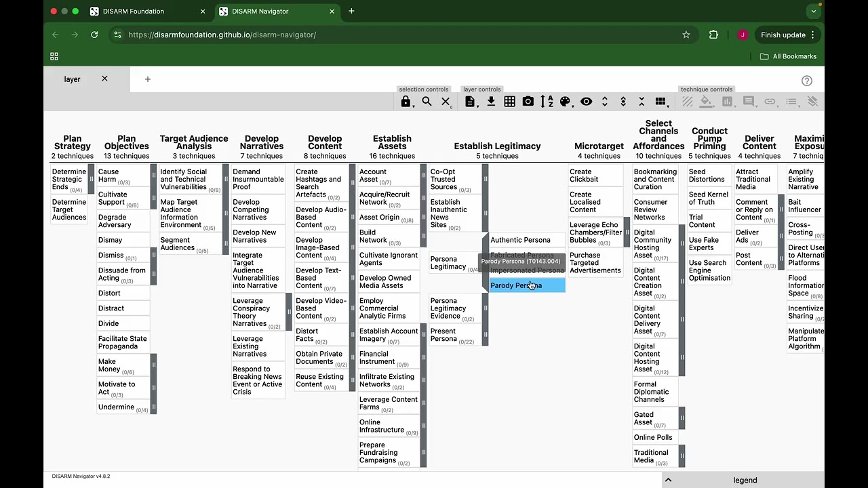
Task: Select the Online Polls technique
Action: click(654, 437)
